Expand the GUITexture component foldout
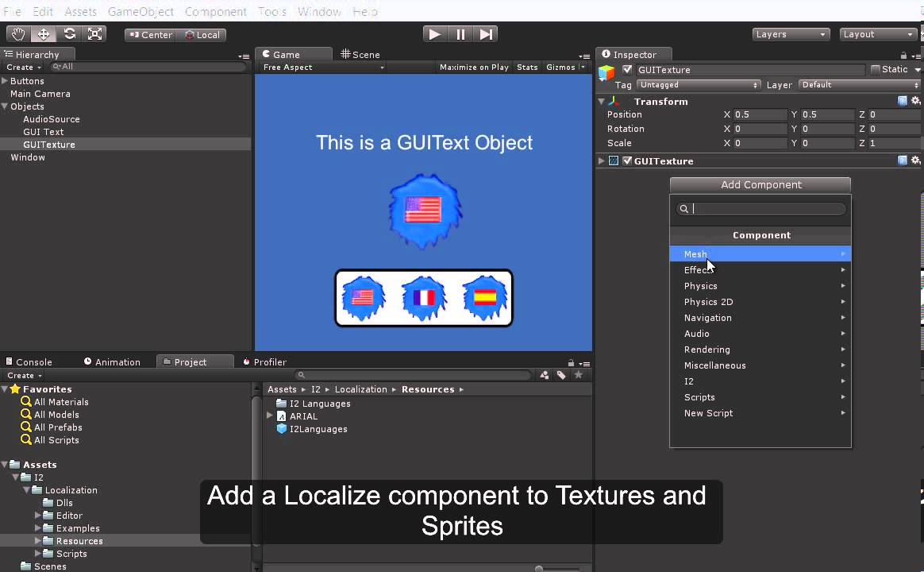 [602, 160]
